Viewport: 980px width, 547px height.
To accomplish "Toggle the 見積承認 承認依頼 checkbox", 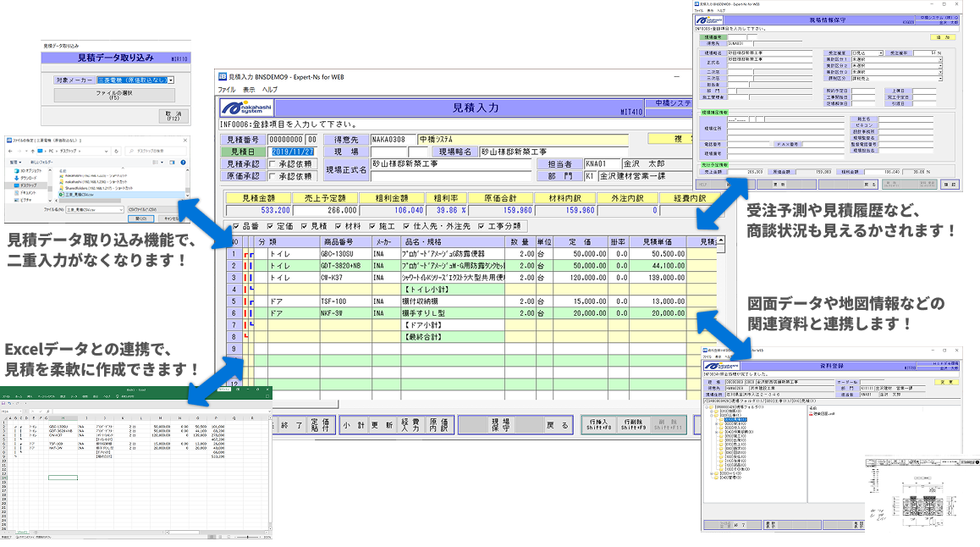I will coord(273,164).
